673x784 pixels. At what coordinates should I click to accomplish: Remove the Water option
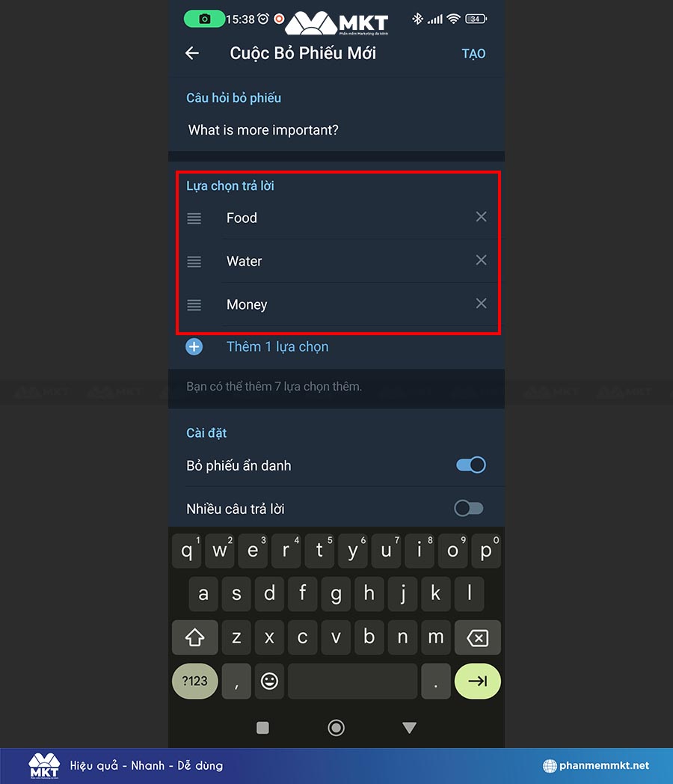click(x=481, y=260)
